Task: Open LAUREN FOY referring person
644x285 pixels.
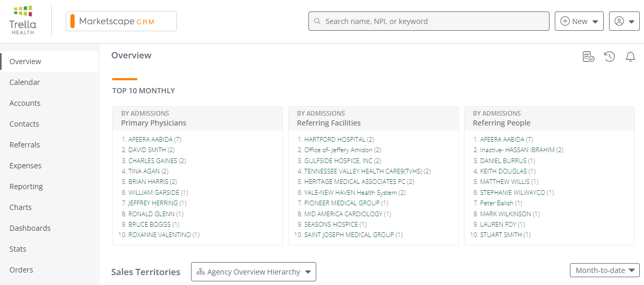Action: (498, 225)
